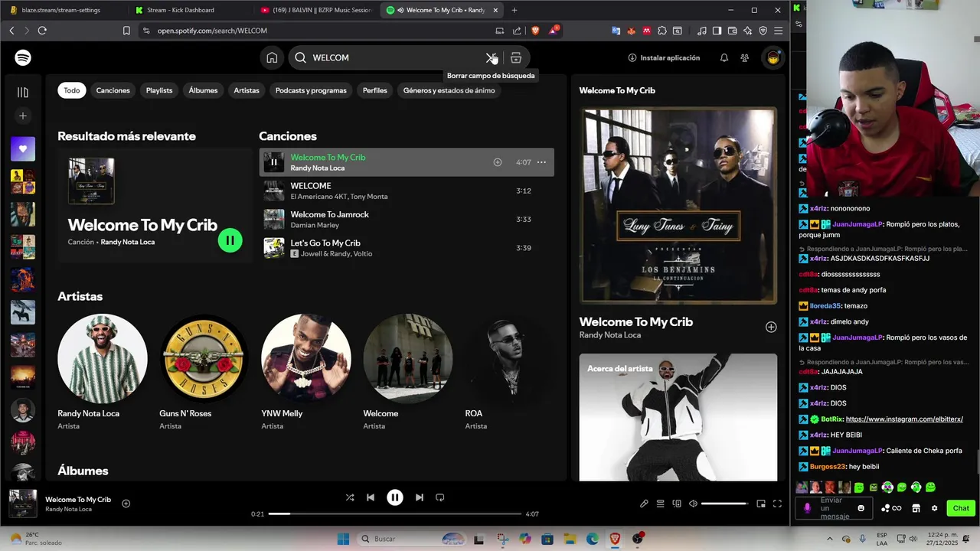Select the Canciones filter chip
The height and width of the screenshot is (551, 980).
pos(113,90)
